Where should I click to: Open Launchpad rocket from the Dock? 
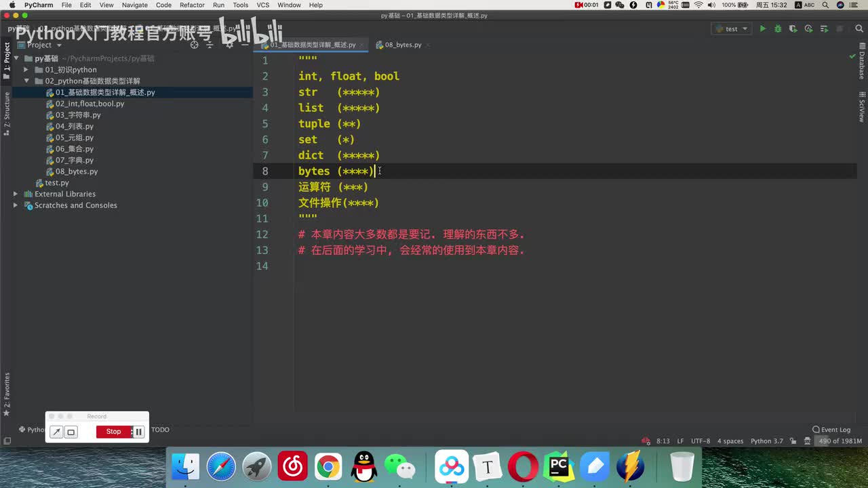257,467
